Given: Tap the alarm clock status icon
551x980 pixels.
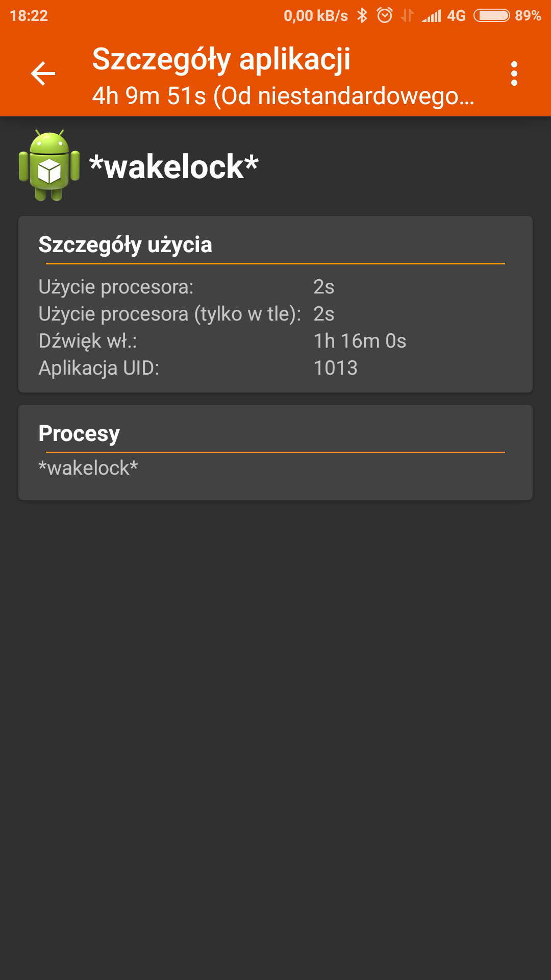Looking at the screenshot, I should click(385, 16).
